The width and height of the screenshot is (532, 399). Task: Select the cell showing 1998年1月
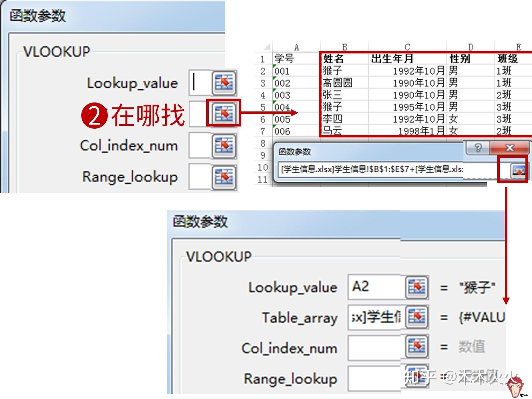tap(407, 131)
